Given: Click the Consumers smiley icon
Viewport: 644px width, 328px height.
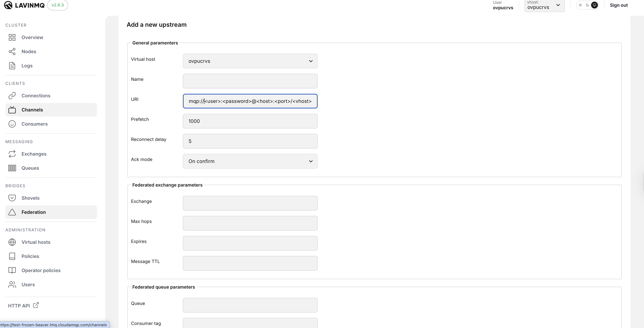Looking at the screenshot, I should point(12,124).
